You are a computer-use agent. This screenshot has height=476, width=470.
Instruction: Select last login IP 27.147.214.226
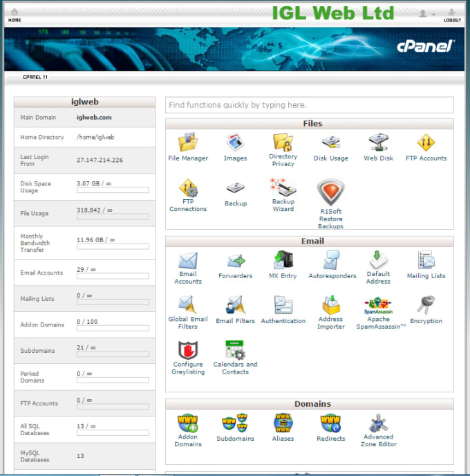click(x=100, y=161)
